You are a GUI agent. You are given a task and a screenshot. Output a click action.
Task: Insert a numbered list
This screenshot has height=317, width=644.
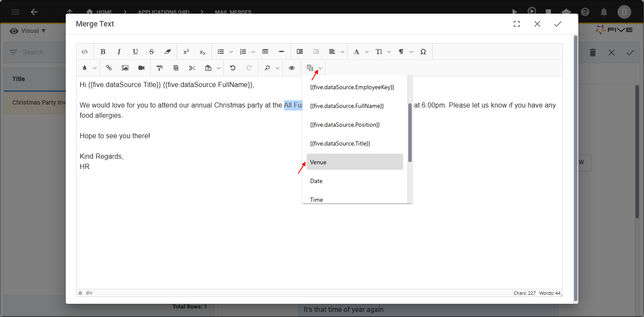[243, 52]
